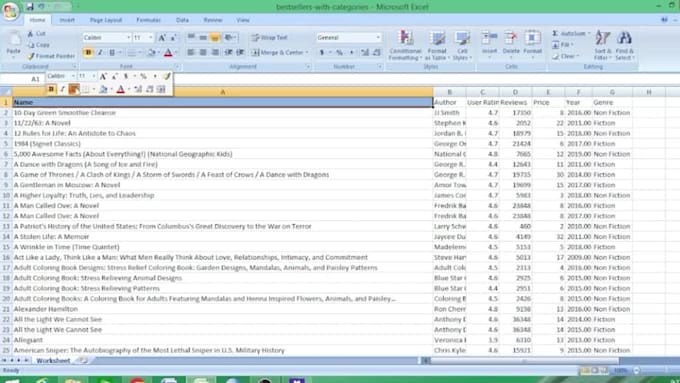Toggle Underline in the ribbon
The height and width of the screenshot is (383, 680).
click(112, 52)
